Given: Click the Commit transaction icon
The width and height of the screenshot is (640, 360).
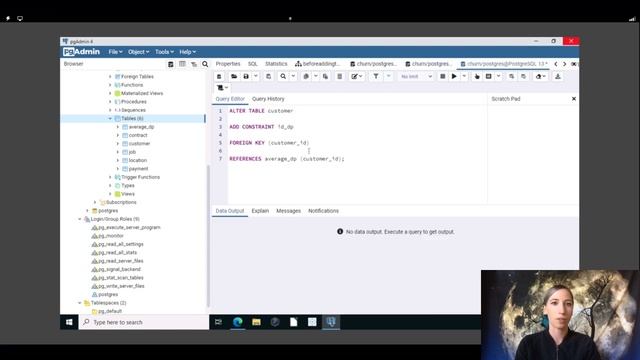Looking at the screenshot, I should pyautogui.click(x=511, y=76).
